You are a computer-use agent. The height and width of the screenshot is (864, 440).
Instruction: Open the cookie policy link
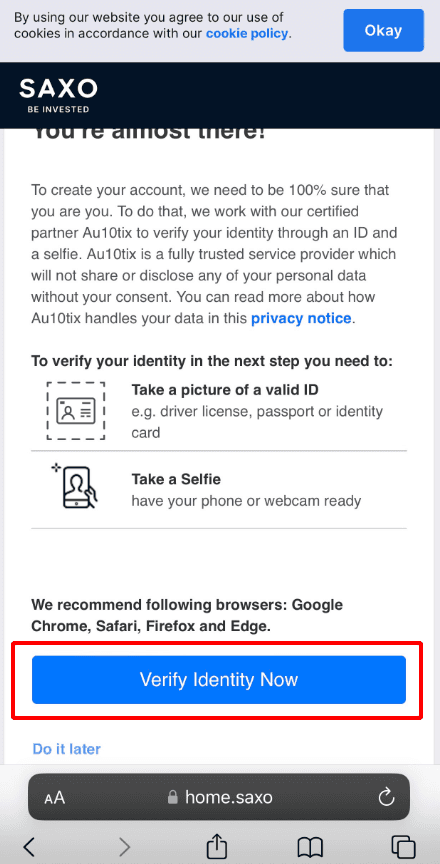(247, 34)
